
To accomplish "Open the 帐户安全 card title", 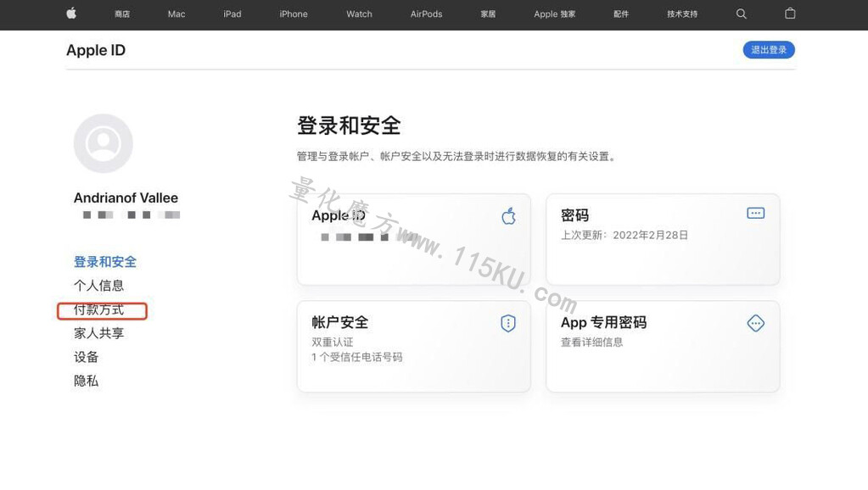I will 340,322.
